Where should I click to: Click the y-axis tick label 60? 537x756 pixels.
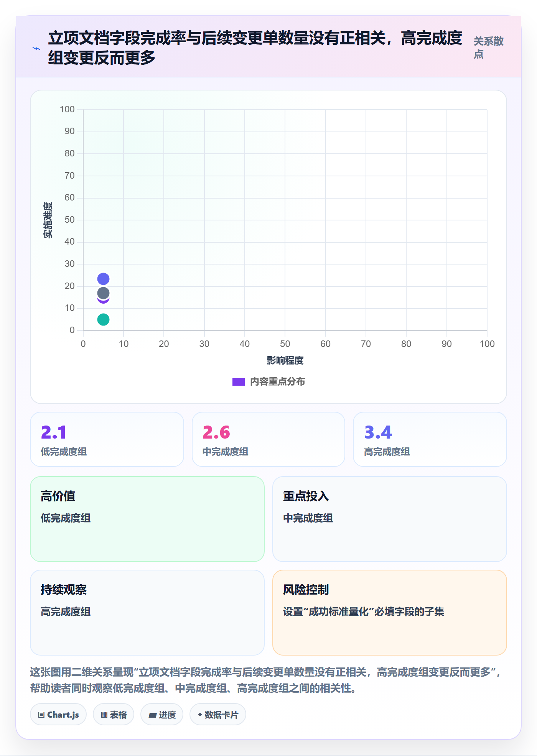(x=69, y=197)
